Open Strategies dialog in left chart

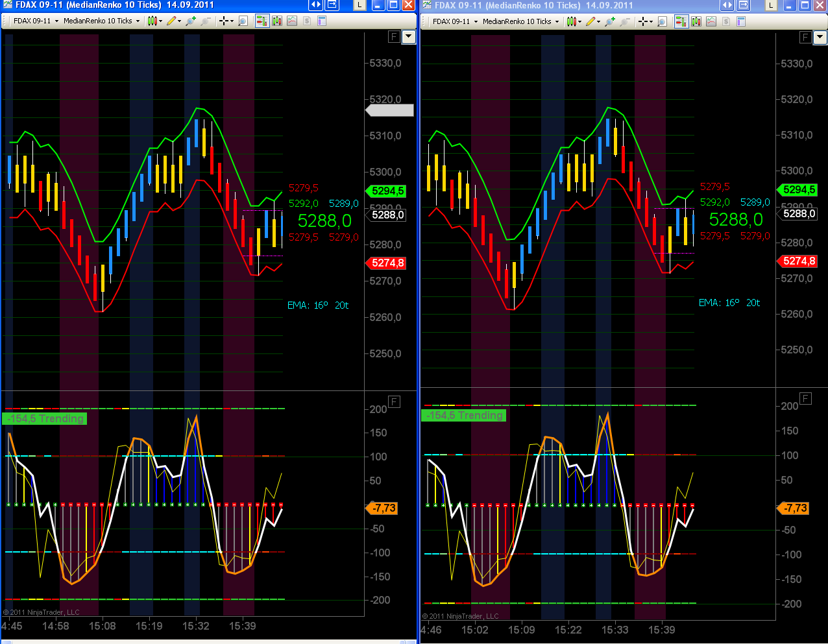[306, 21]
